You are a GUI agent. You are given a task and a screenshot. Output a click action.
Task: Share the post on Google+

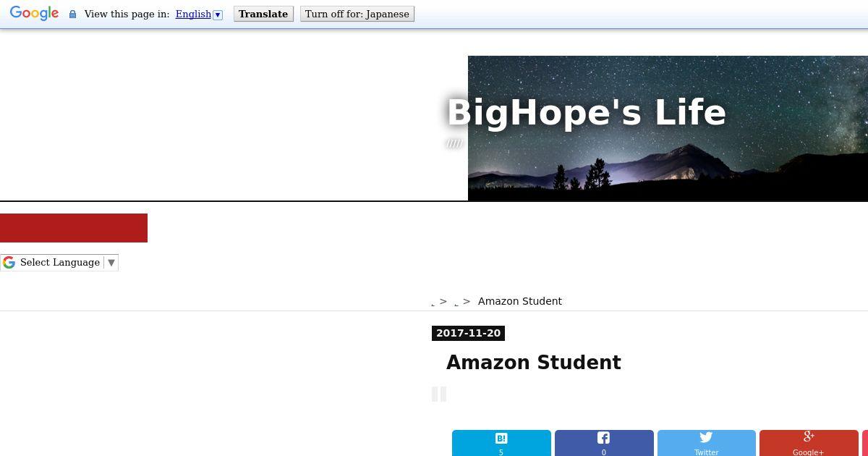[x=809, y=443]
